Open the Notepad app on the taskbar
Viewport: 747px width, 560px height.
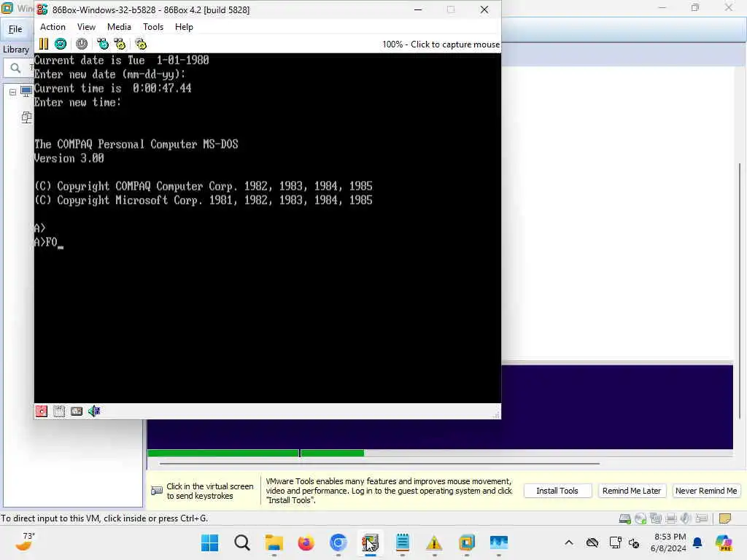point(402,542)
